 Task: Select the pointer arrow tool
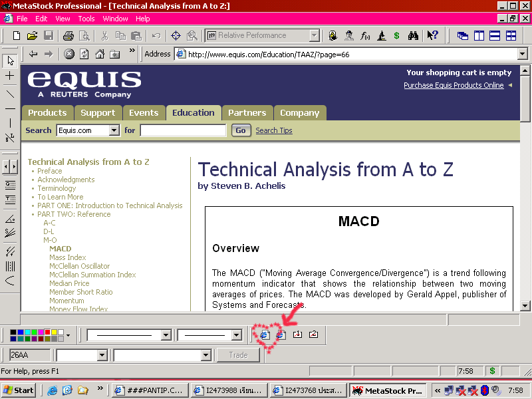pos(10,61)
